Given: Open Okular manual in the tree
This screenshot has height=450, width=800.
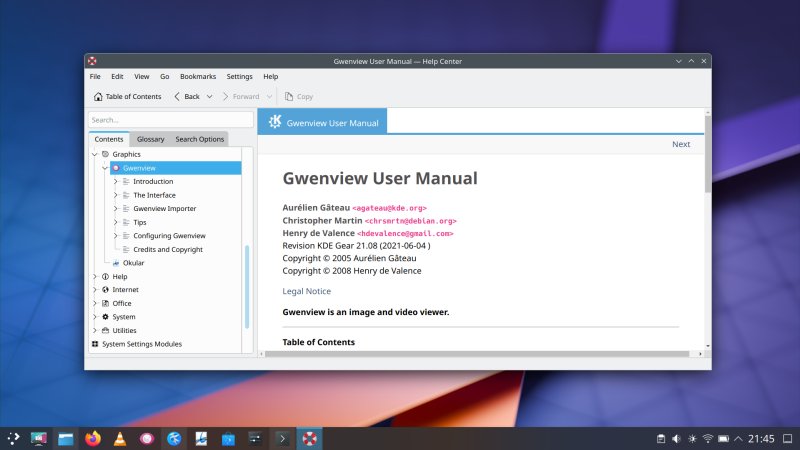Looking at the screenshot, I should [133, 263].
